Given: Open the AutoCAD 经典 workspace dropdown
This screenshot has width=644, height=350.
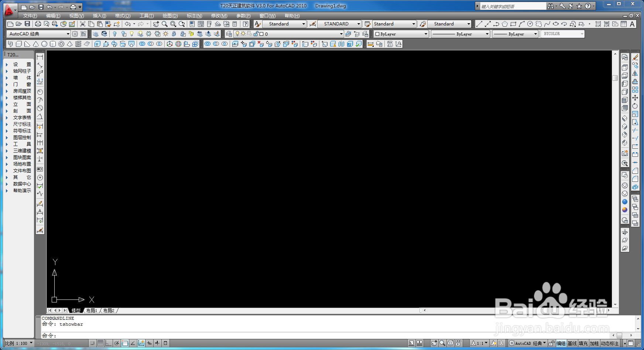Looking at the screenshot, I should (38, 34).
